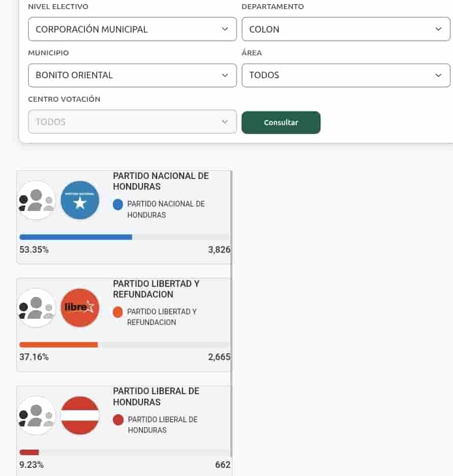Screen dimensions: 453x476
Task: Expand the Municipio dropdown showing BONITO ORIENTAL
Action: (x=132, y=75)
